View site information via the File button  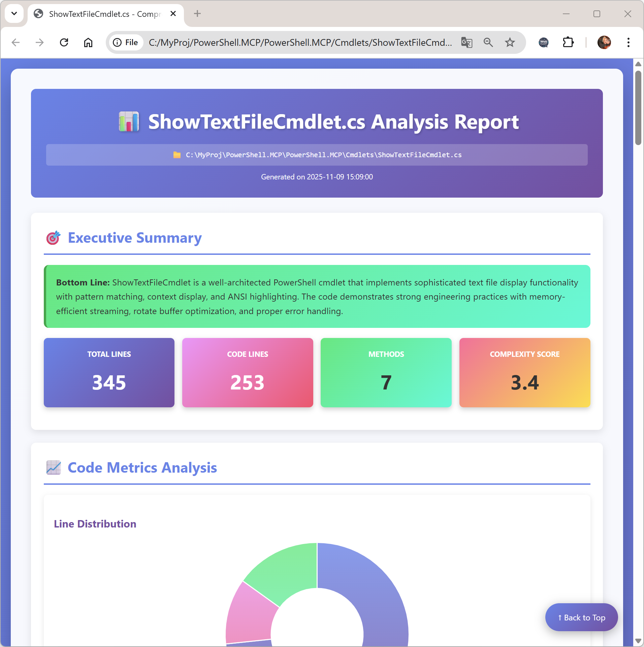click(x=126, y=42)
